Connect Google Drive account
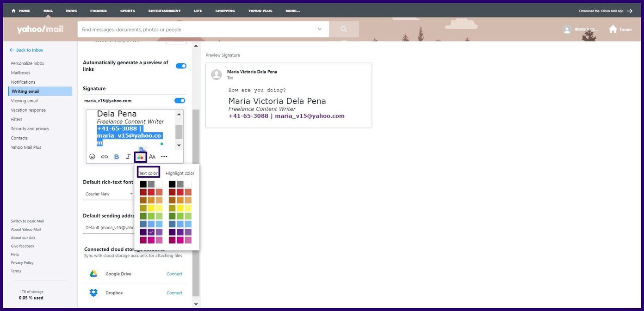 point(174,274)
